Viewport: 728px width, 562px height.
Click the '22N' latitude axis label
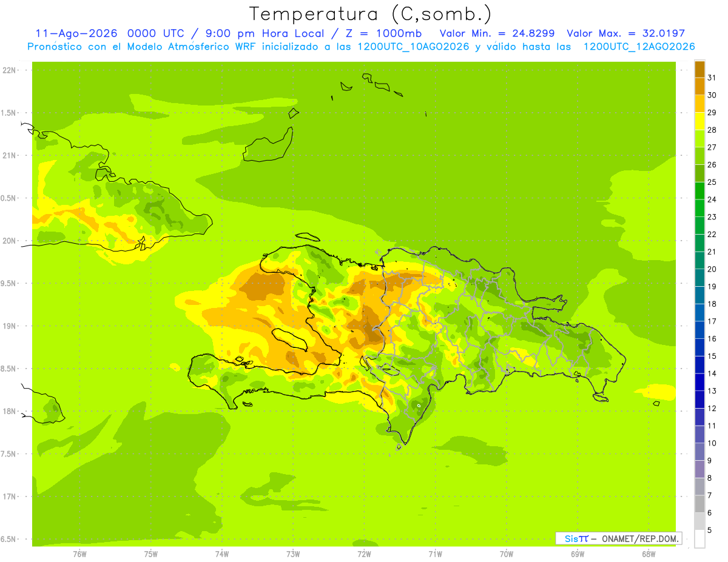pyautogui.click(x=9, y=70)
